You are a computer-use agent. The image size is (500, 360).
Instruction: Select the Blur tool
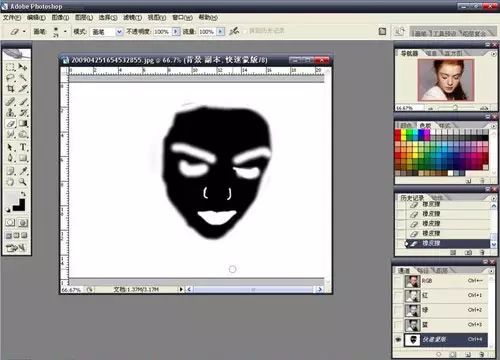click(x=10, y=134)
